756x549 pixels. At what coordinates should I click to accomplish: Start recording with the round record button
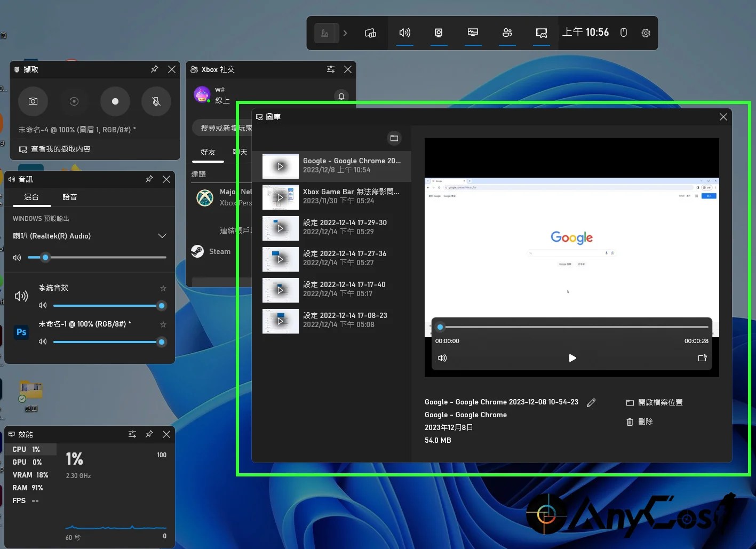(x=115, y=101)
